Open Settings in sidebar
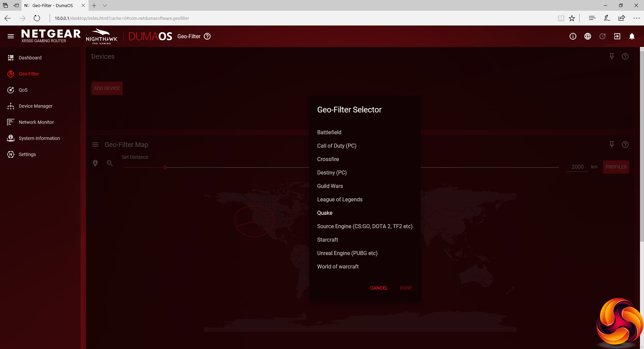644x349 pixels. point(40,154)
